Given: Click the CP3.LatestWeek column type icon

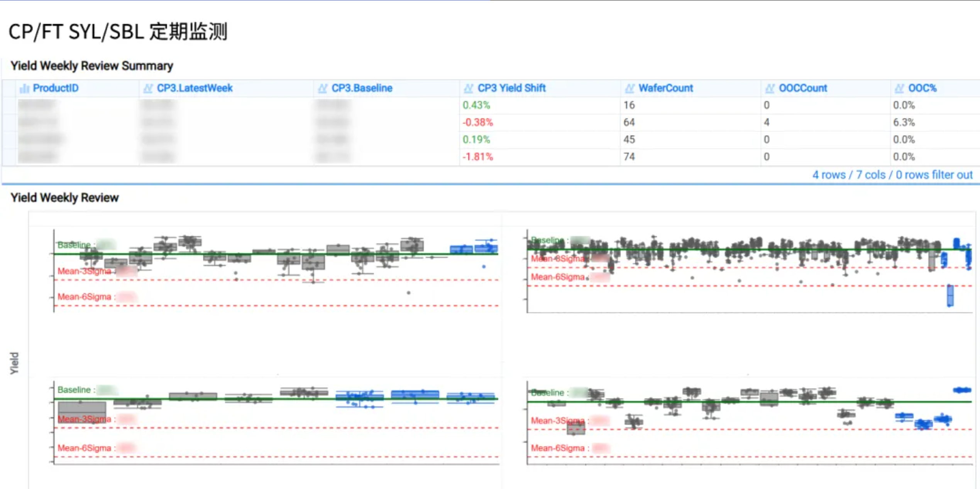Looking at the screenshot, I should pyautogui.click(x=148, y=88).
